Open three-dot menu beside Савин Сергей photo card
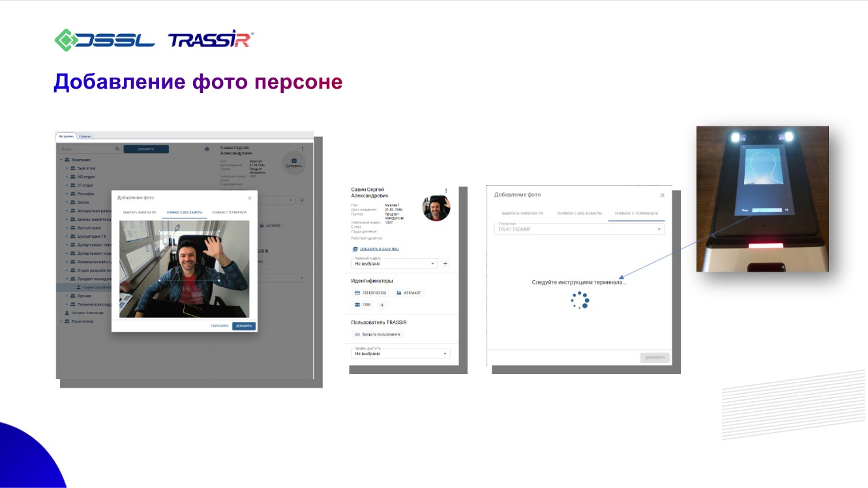The height and width of the screenshot is (488, 868). pos(446,191)
